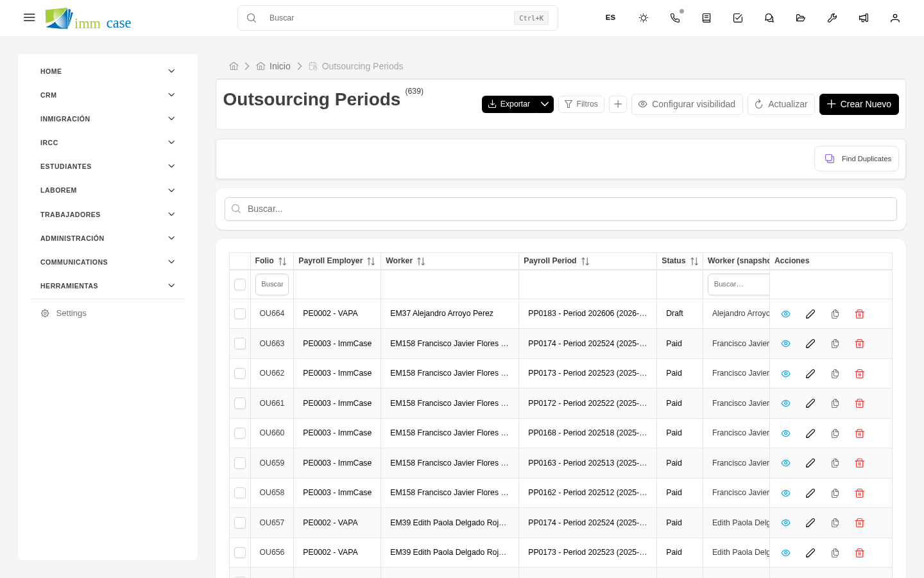Edit row OU660 with pencil icon
This screenshot has height=578, width=924.
point(810,433)
